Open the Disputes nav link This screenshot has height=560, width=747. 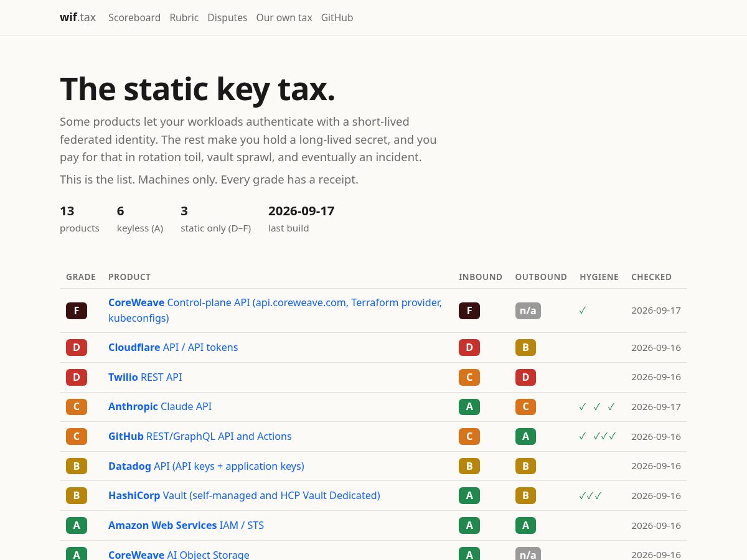(x=227, y=17)
